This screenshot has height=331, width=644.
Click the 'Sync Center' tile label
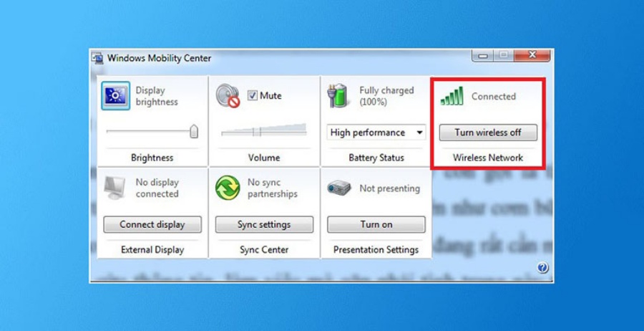264,249
